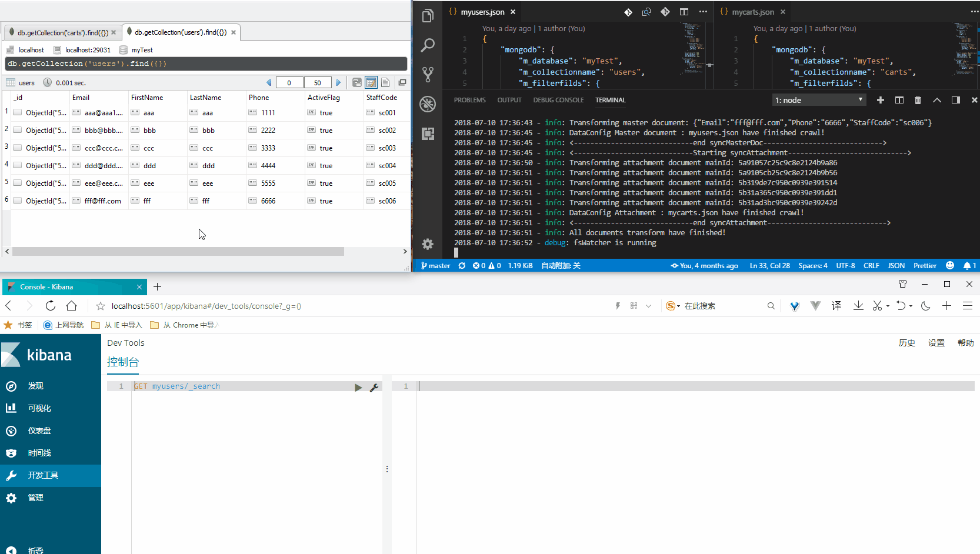
Task: Switch Robo 3T results to text view
Action: [x=385, y=82]
